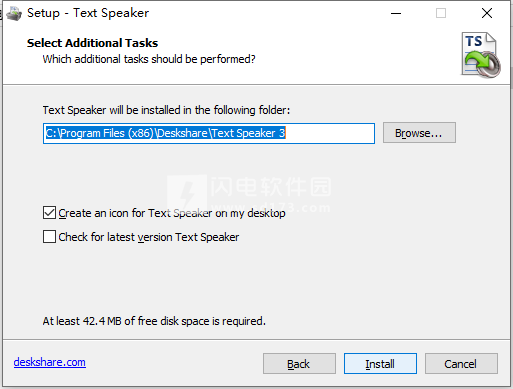Click Browse to choose install folder
This screenshot has width=513, height=389.
tap(419, 133)
